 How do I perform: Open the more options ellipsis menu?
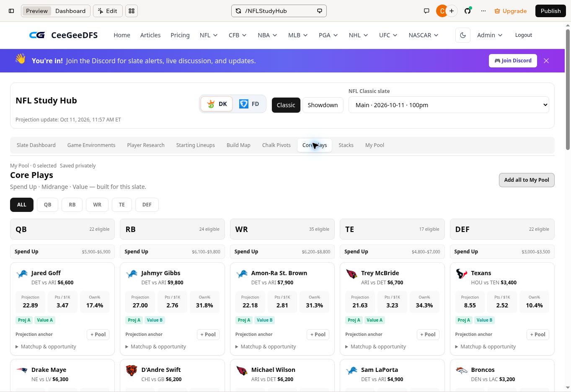tap(483, 11)
